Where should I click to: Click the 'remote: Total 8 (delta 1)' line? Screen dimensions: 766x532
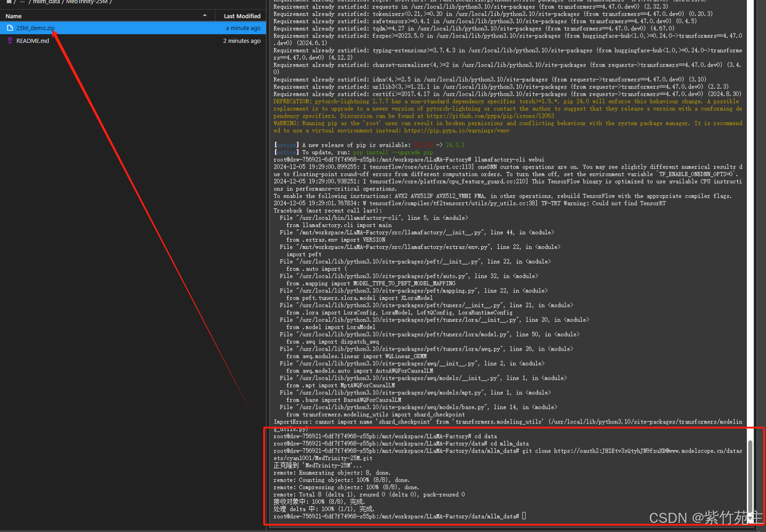pyautogui.click(x=369, y=495)
